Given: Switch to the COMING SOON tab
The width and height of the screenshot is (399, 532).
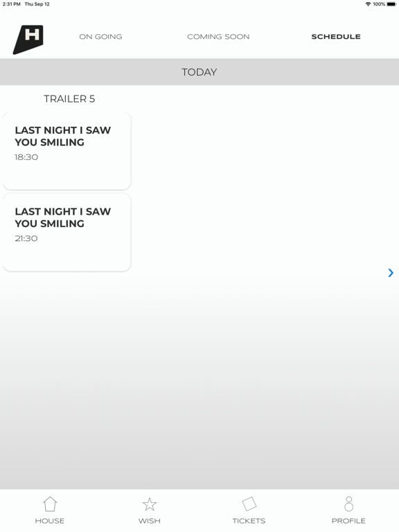Looking at the screenshot, I should point(218,37).
